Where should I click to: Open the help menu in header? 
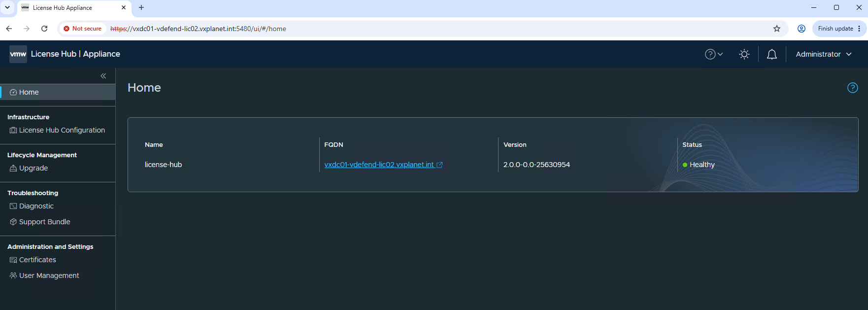[714, 54]
